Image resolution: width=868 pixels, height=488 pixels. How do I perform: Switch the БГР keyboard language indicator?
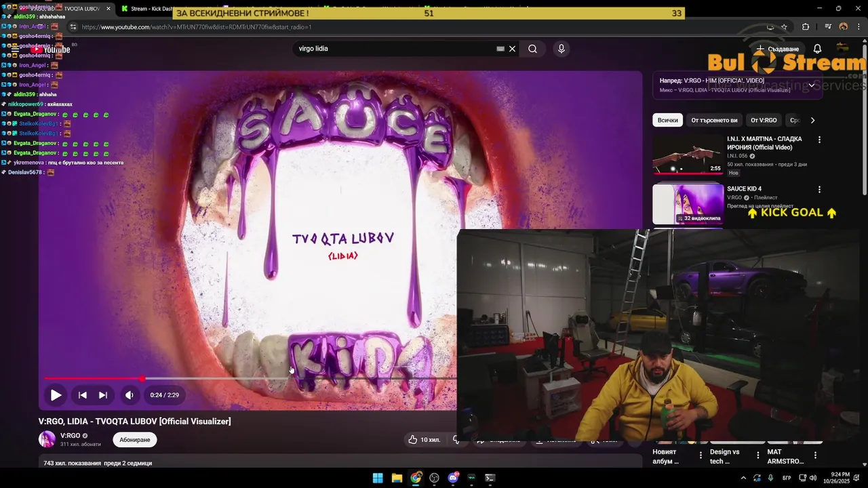point(787,478)
